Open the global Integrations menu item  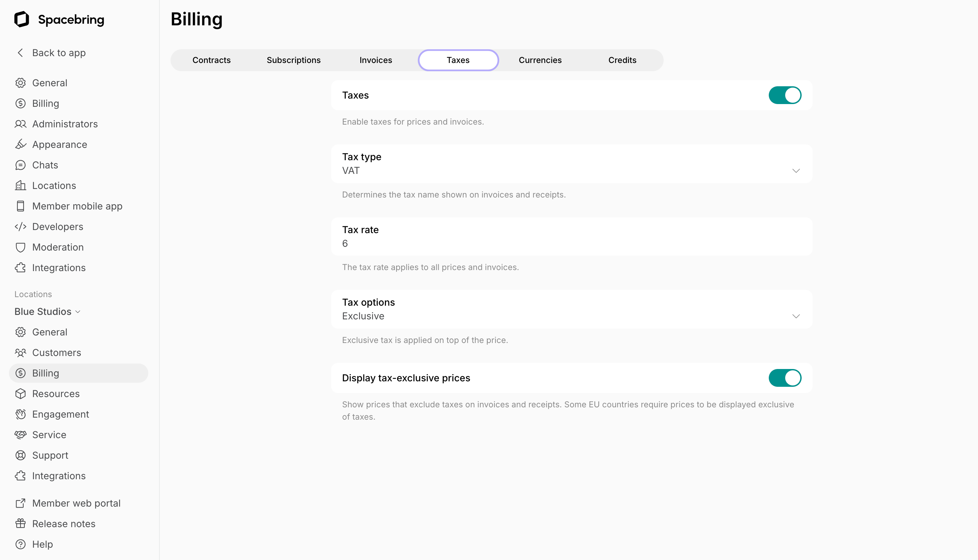pos(78,268)
